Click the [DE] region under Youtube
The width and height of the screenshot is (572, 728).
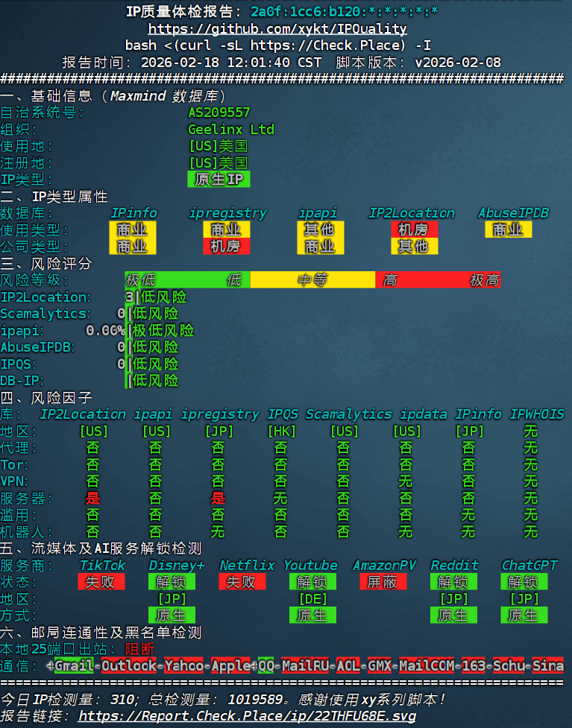(312, 598)
